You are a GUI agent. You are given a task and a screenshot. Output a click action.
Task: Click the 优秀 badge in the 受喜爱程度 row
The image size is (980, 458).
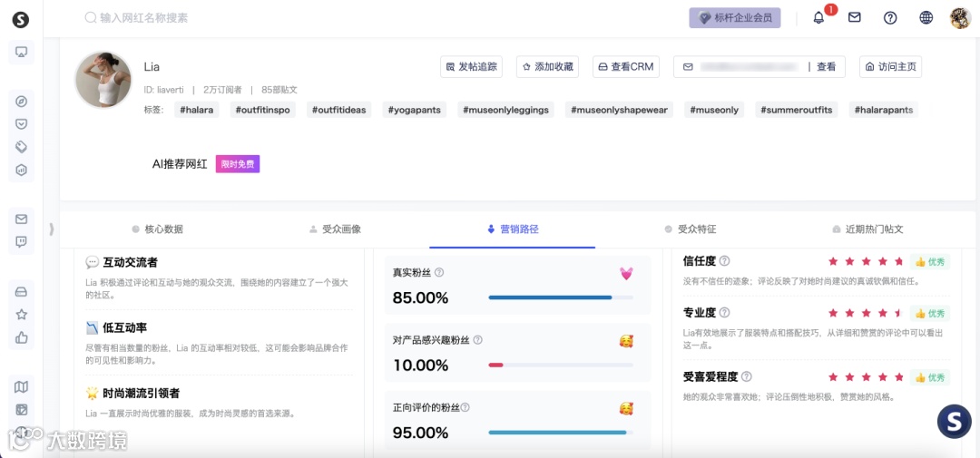930,377
